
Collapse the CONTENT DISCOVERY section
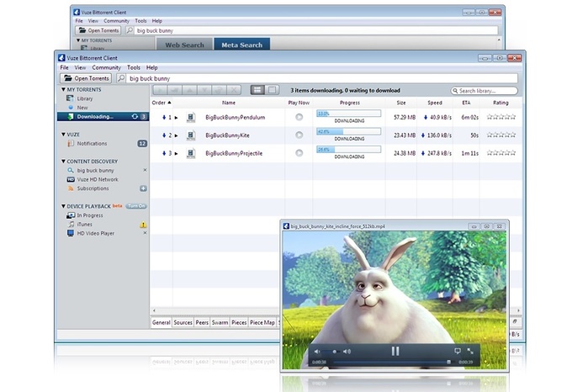(x=63, y=162)
